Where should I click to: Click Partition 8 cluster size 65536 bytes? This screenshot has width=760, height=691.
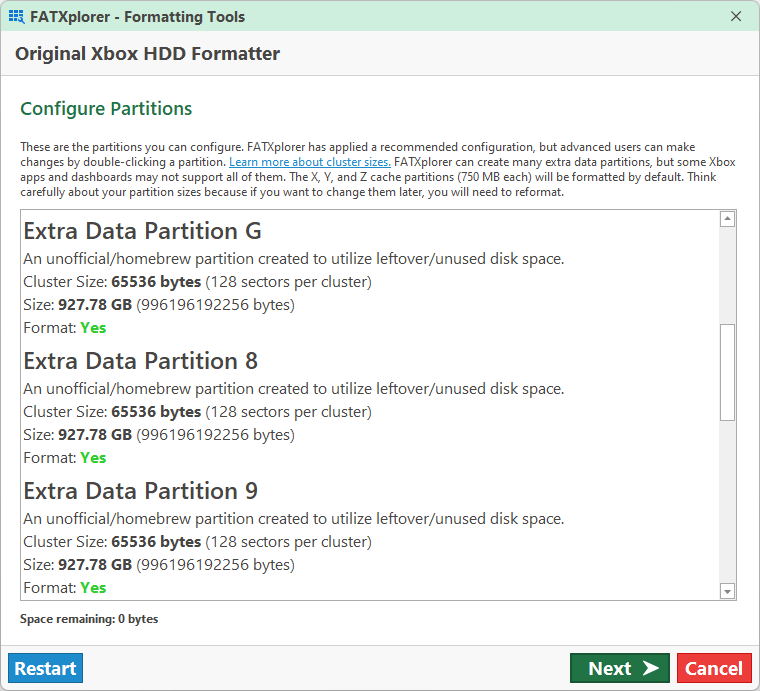click(156, 411)
